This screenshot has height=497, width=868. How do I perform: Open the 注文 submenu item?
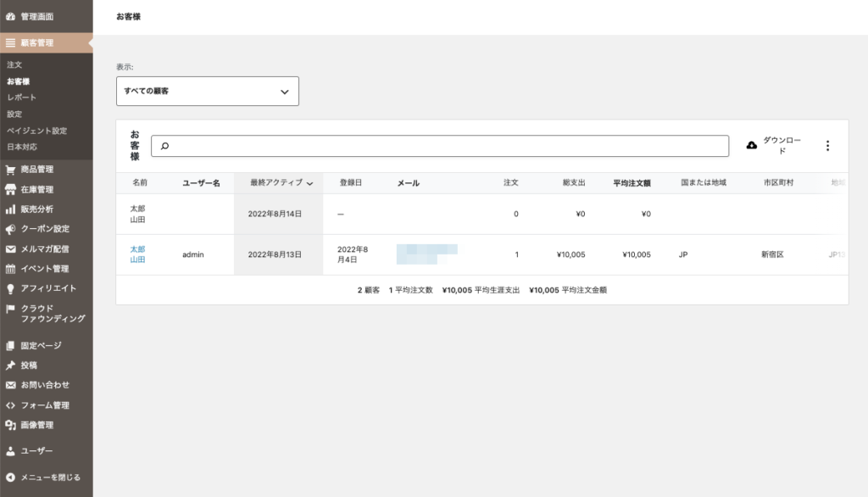[14, 64]
